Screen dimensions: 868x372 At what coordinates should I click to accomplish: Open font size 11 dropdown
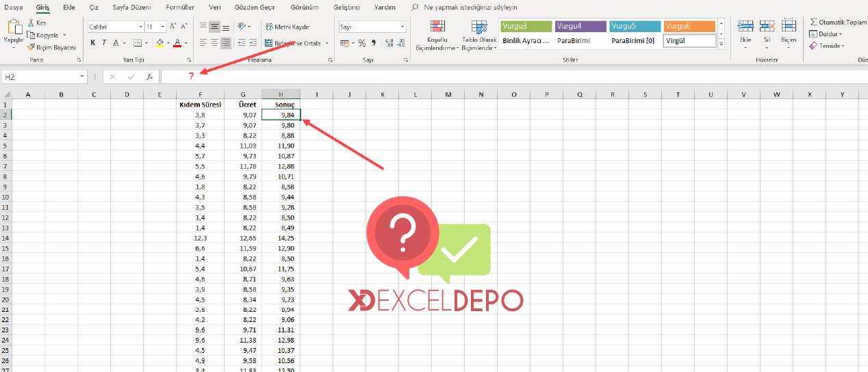click(163, 27)
